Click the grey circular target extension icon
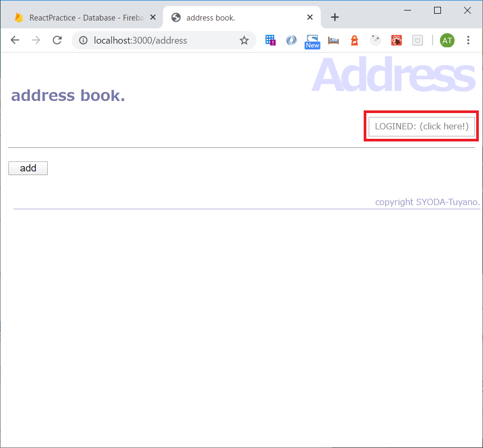 pos(375,40)
